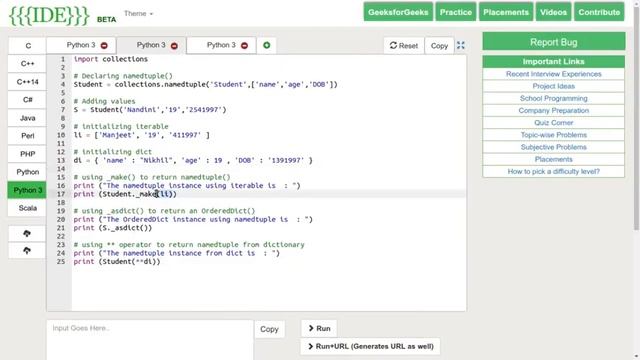Click line 13 defining the di dictionary
This screenshot has width=640, height=360.
[x=193, y=160]
